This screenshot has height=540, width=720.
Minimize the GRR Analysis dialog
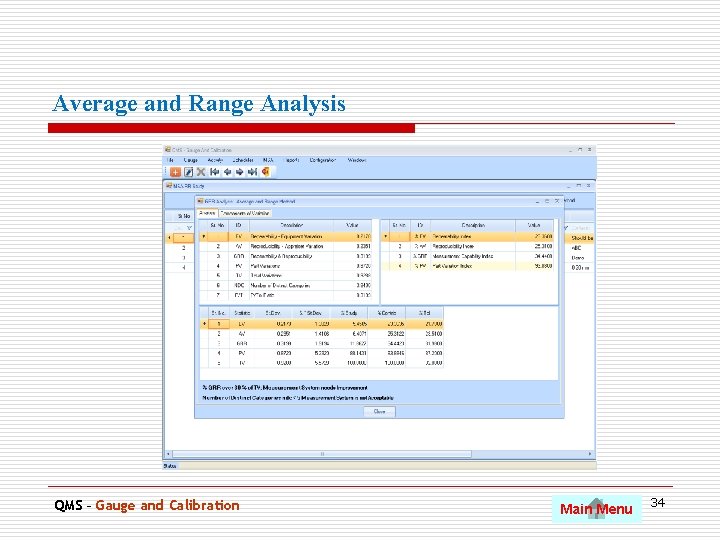click(537, 201)
